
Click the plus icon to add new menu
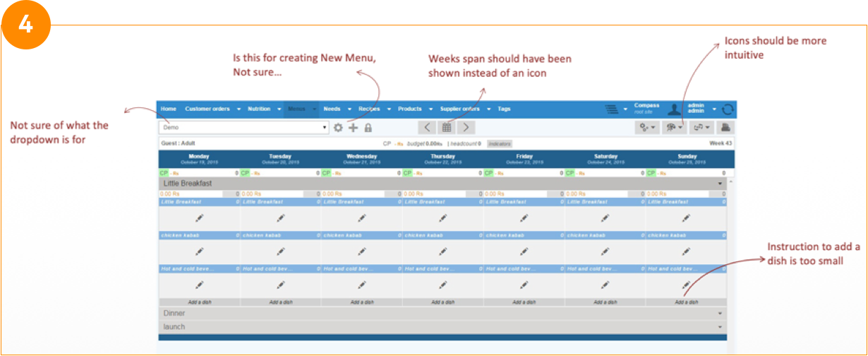click(353, 128)
